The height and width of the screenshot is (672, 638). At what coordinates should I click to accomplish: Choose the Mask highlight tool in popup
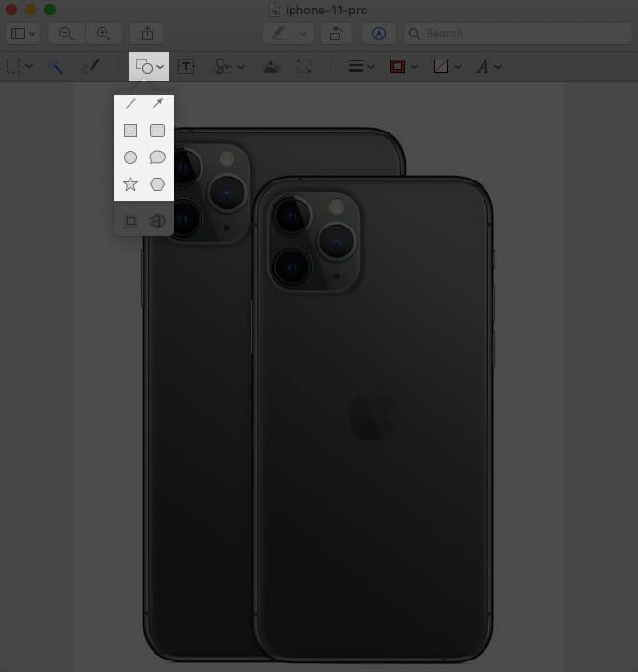coord(130,221)
